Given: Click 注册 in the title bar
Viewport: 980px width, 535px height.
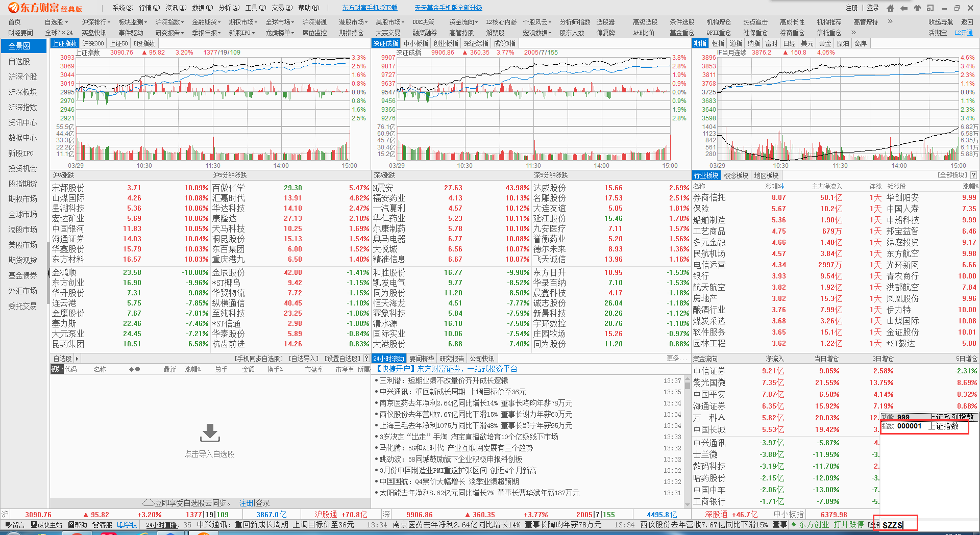Looking at the screenshot, I should 851,8.
